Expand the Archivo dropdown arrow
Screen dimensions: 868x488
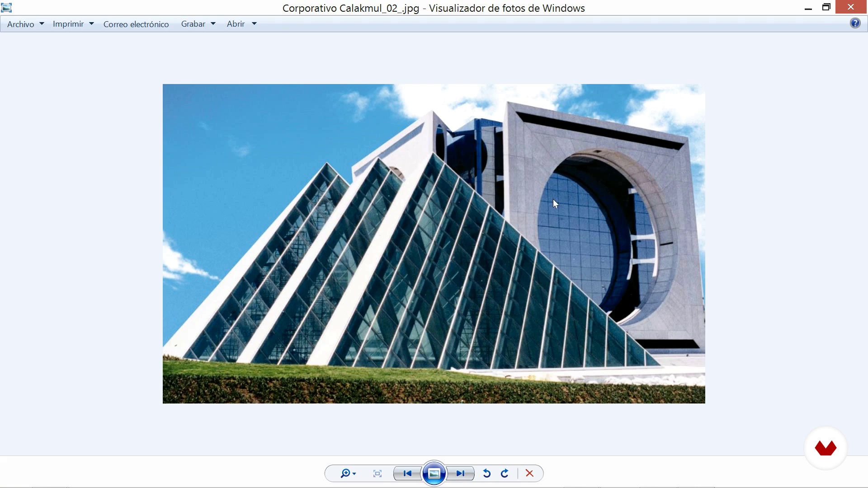pos(42,23)
